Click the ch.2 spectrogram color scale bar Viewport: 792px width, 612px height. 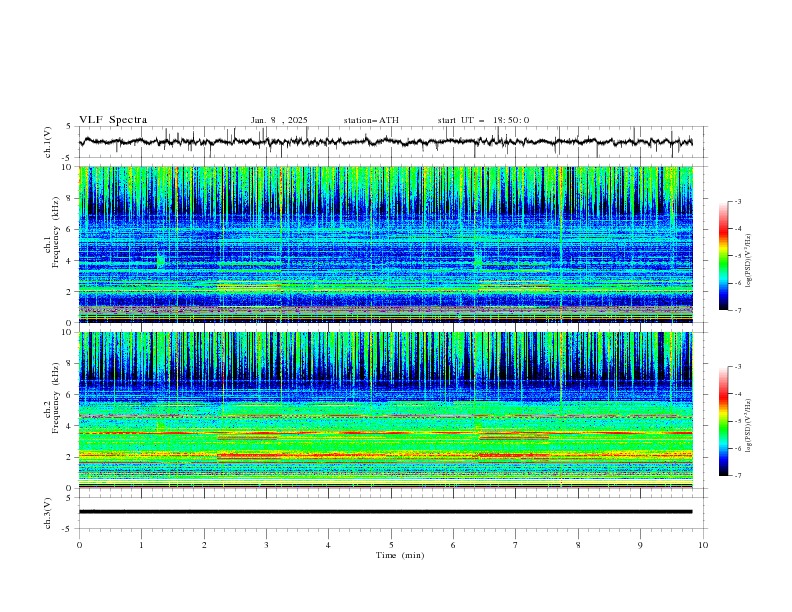click(723, 421)
